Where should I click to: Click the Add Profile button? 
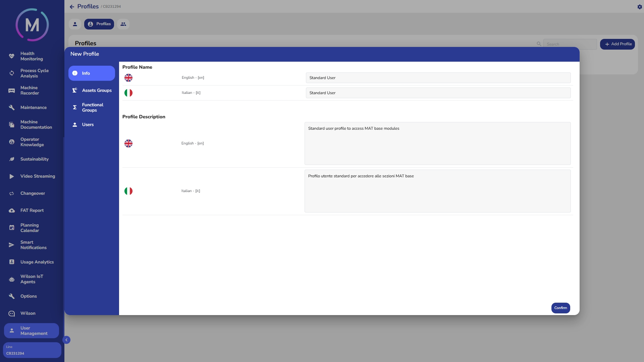617,44
